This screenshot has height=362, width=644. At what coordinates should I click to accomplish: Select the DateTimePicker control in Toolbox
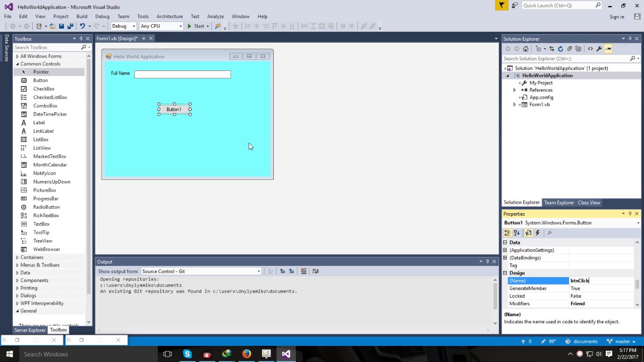[49, 114]
